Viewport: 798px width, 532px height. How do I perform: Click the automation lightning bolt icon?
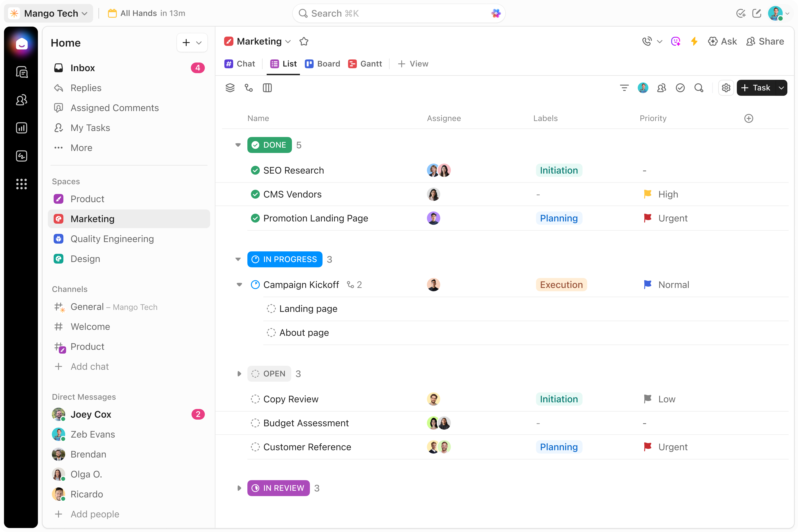click(x=694, y=41)
